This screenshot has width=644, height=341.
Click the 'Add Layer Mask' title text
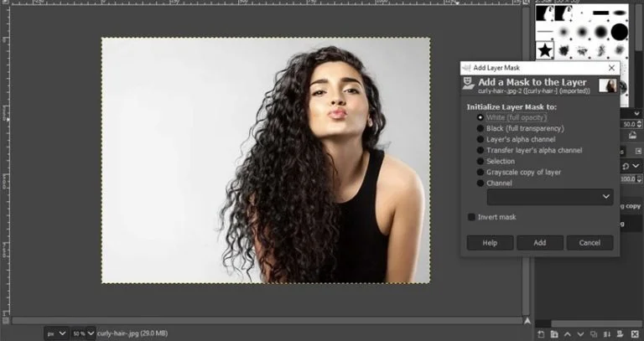[496, 68]
